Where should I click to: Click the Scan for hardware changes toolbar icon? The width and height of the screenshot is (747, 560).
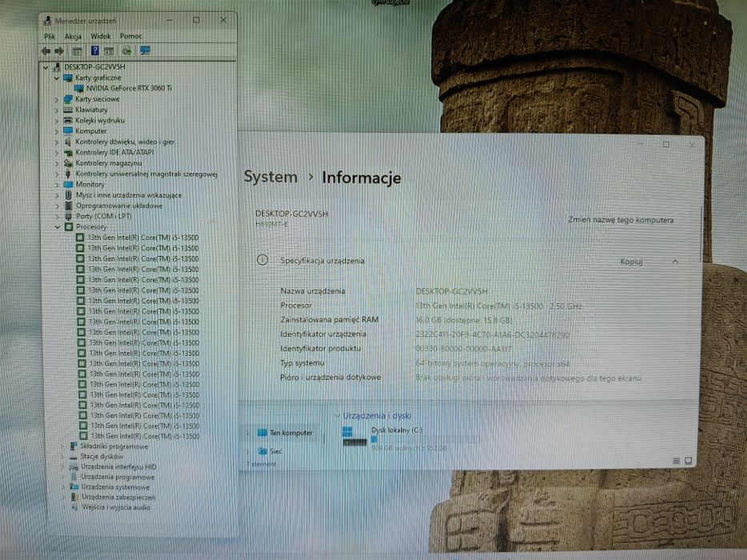pyautogui.click(x=127, y=50)
